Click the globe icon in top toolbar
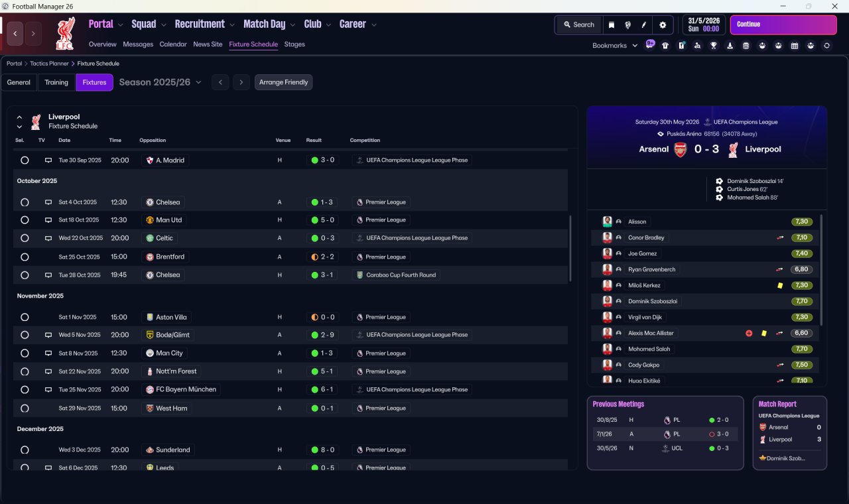Viewport: 849px width, 504px height. point(627,25)
